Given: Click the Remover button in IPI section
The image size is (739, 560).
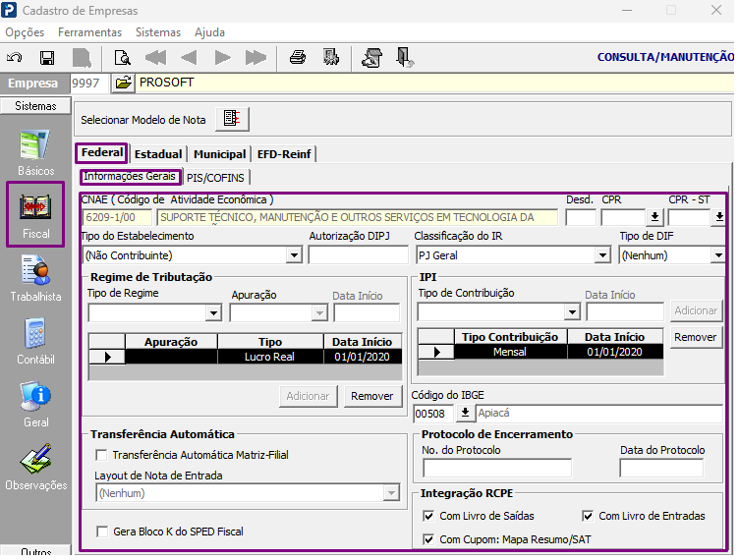Looking at the screenshot, I should point(695,337).
